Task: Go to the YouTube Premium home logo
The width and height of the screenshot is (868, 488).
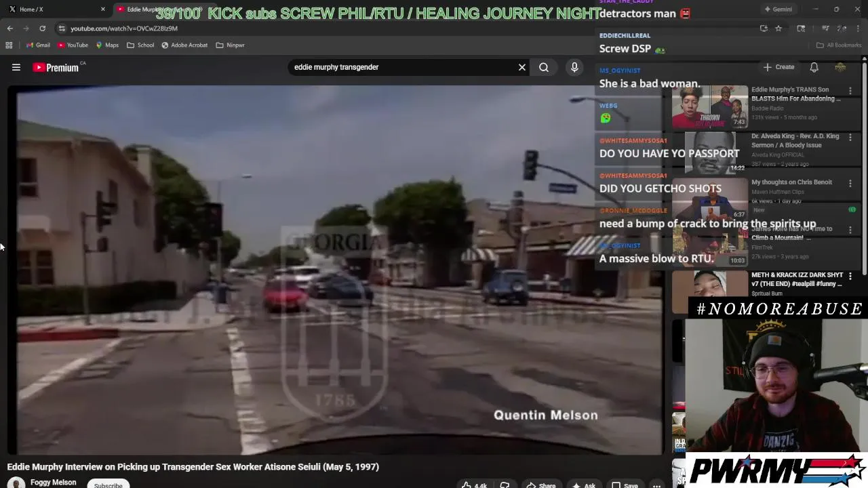Action: pyautogui.click(x=56, y=67)
